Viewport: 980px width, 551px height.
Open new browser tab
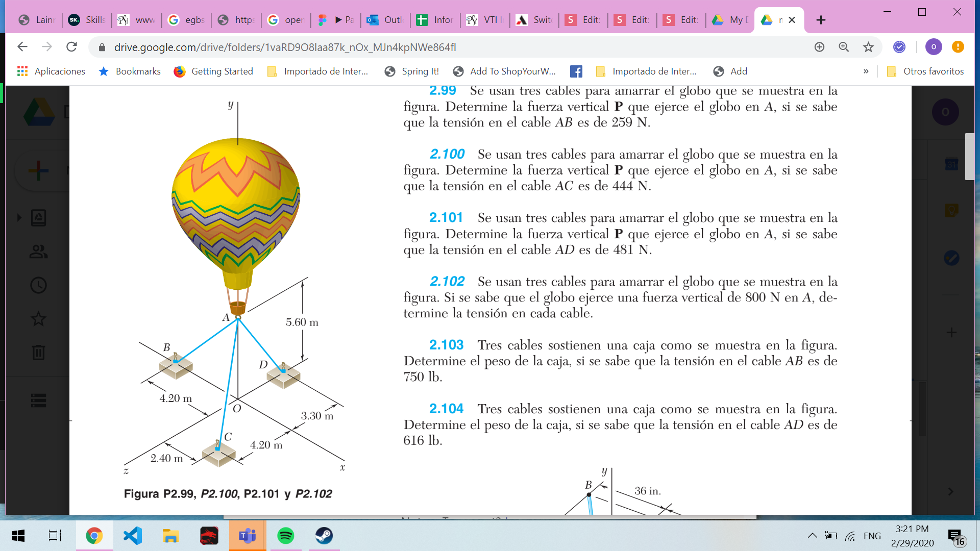click(821, 20)
